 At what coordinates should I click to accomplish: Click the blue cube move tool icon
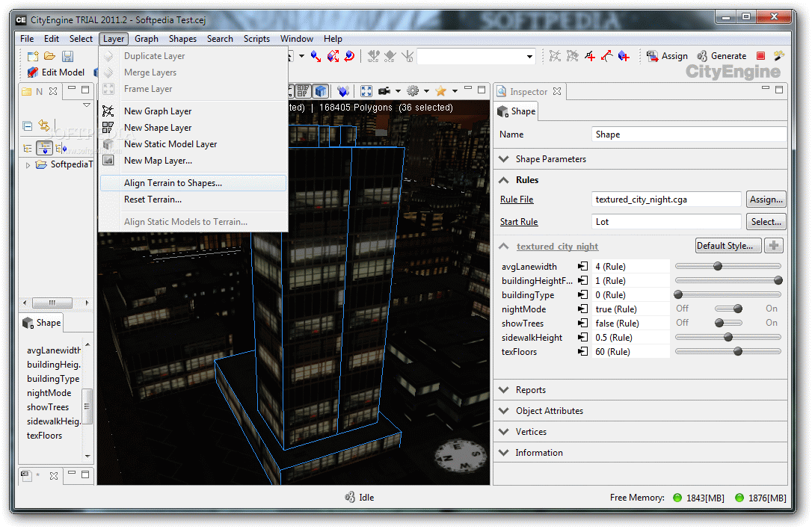point(316,56)
